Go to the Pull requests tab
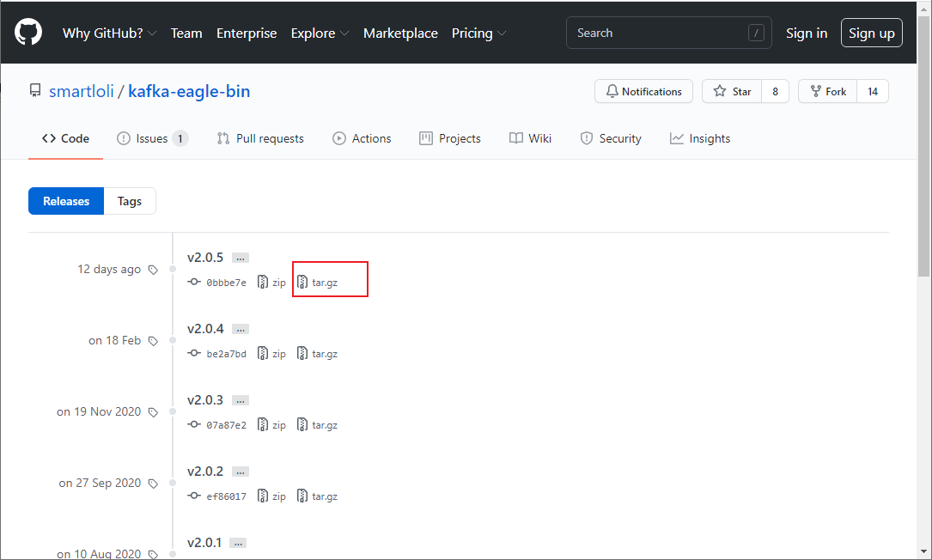Viewport: 932px width, 560px height. click(x=260, y=138)
